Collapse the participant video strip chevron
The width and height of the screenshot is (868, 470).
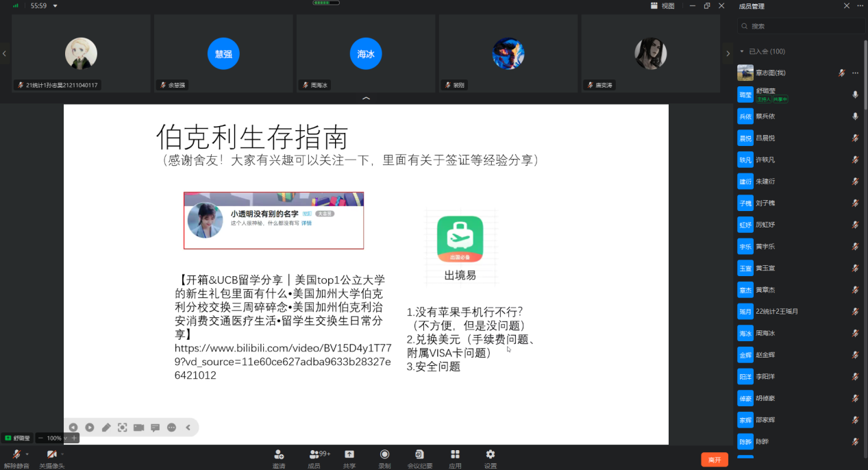click(366, 99)
